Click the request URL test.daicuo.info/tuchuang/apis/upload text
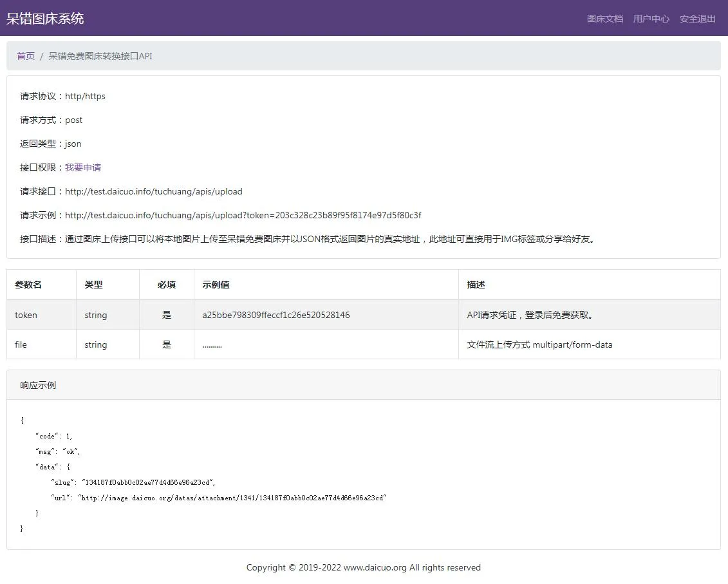The image size is (728, 584). pyautogui.click(x=153, y=191)
